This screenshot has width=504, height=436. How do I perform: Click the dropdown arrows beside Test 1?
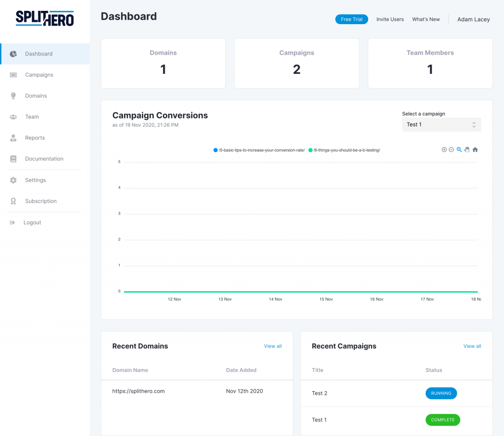coord(474,125)
